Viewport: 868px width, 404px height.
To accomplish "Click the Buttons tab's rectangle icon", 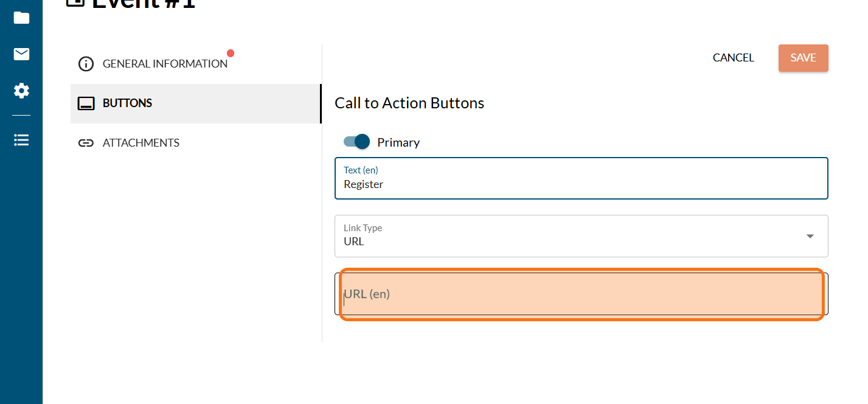I will pos(86,103).
